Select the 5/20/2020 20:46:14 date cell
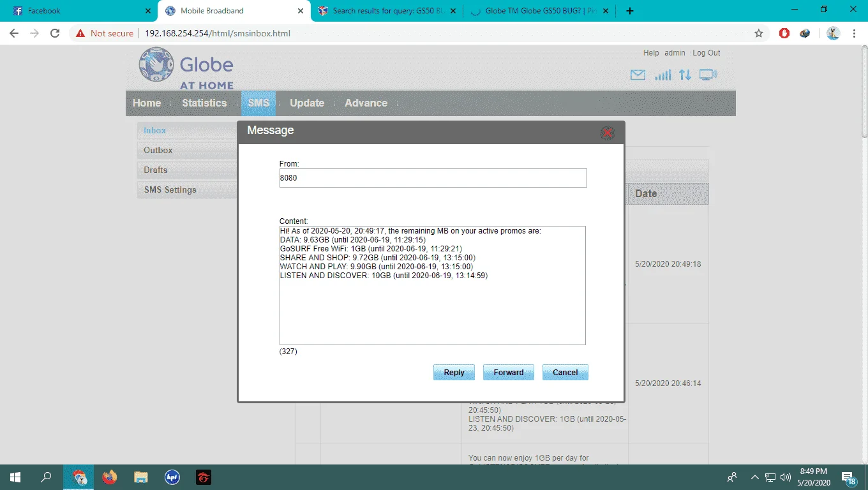Image resolution: width=868 pixels, height=490 pixels. [668, 383]
